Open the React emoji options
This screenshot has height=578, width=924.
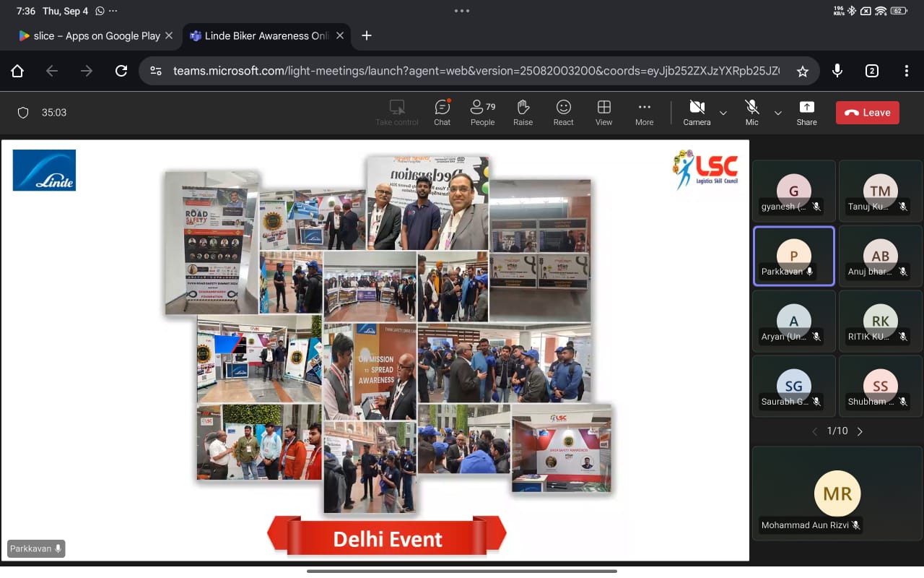click(x=563, y=112)
